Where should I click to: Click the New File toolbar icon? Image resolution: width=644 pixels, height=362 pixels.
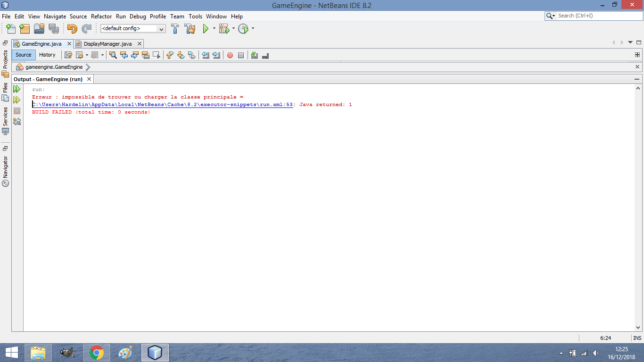[x=11, y=29]
